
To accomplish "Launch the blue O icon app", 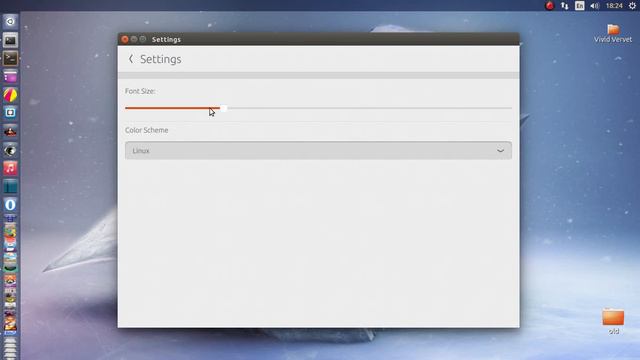I will 10,205.
